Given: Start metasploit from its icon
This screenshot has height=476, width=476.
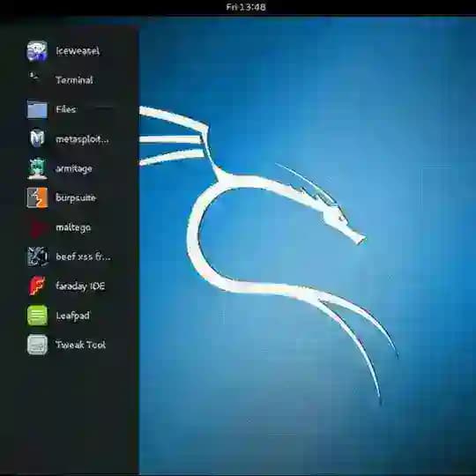Looking at the screenshot, I should click(37, 138).
